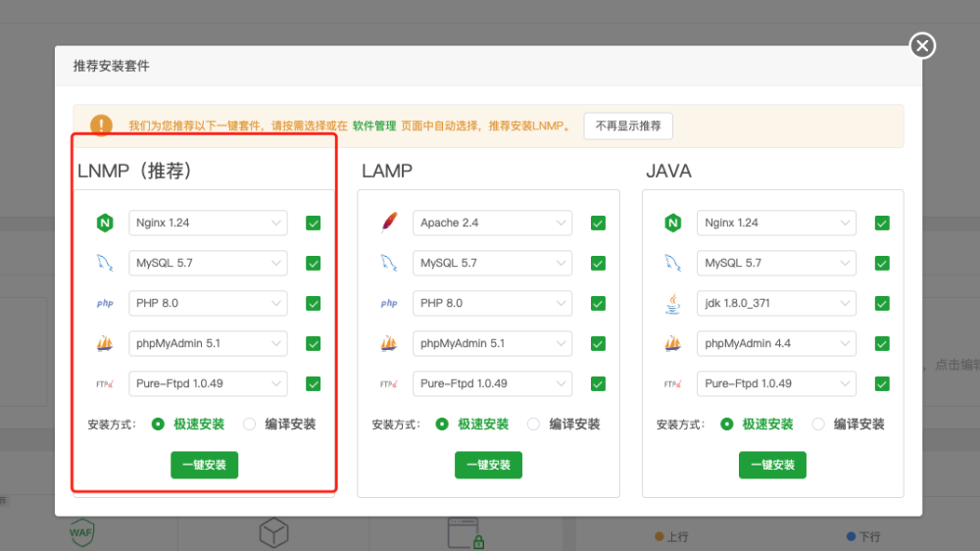The height and width of the screenshot is (551, 980).
Task: Click 一键安装 under JAVA
Action: tap(772, 465)
